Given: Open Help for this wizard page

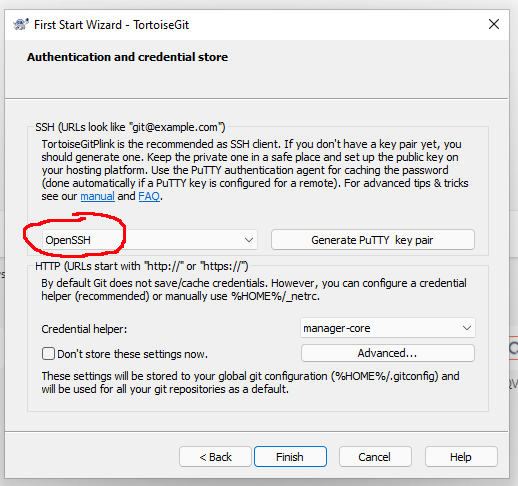Looking at the screenshot, I should pos(461,457).
